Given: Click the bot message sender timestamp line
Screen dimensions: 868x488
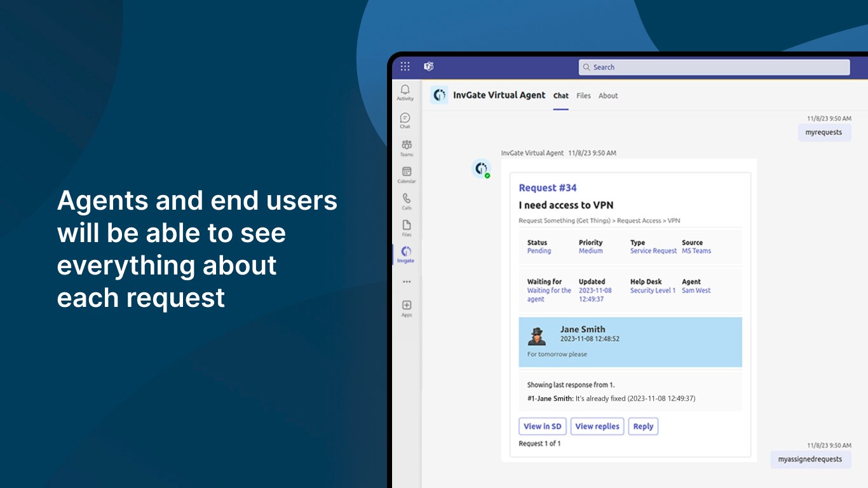Looking at the screenshot, I should (559, 153).
